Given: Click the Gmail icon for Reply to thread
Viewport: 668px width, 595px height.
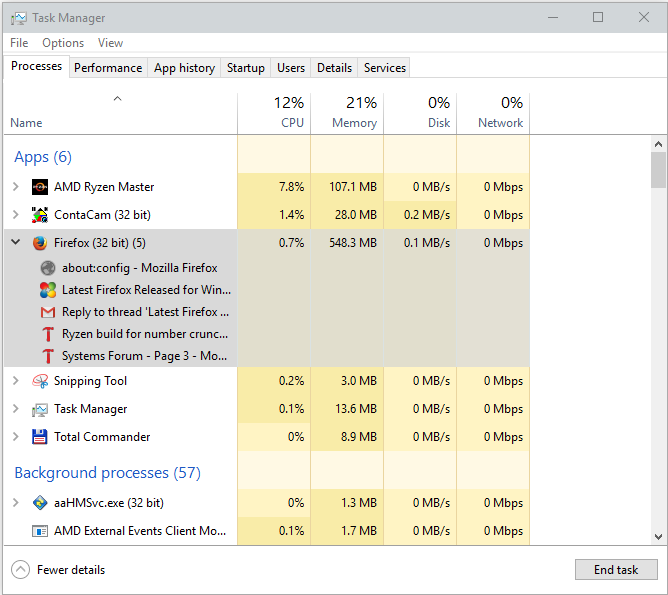Looking at the screenshot, I should [x=48, y=312].
